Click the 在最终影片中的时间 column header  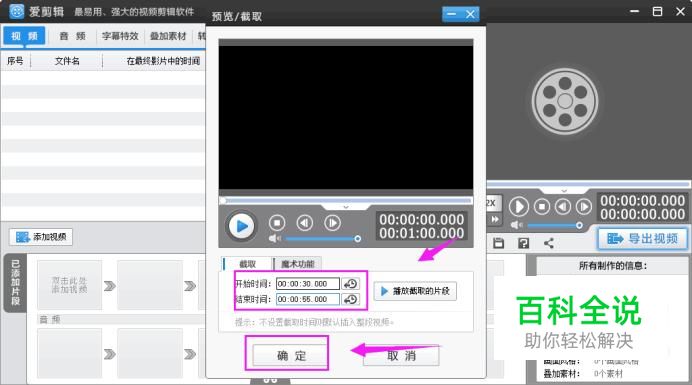coord(163,61)
